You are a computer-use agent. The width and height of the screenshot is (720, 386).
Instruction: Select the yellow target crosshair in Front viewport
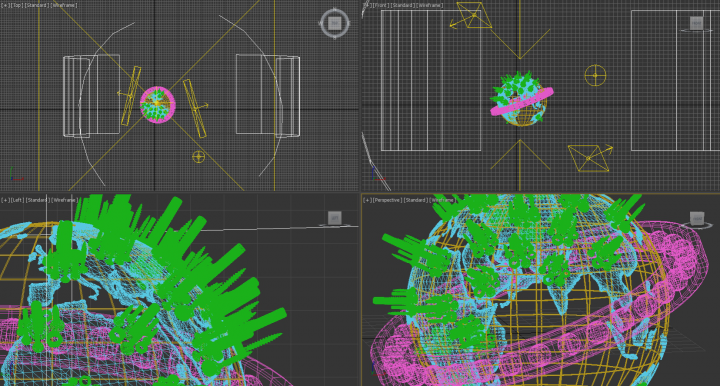click(595, 75)
